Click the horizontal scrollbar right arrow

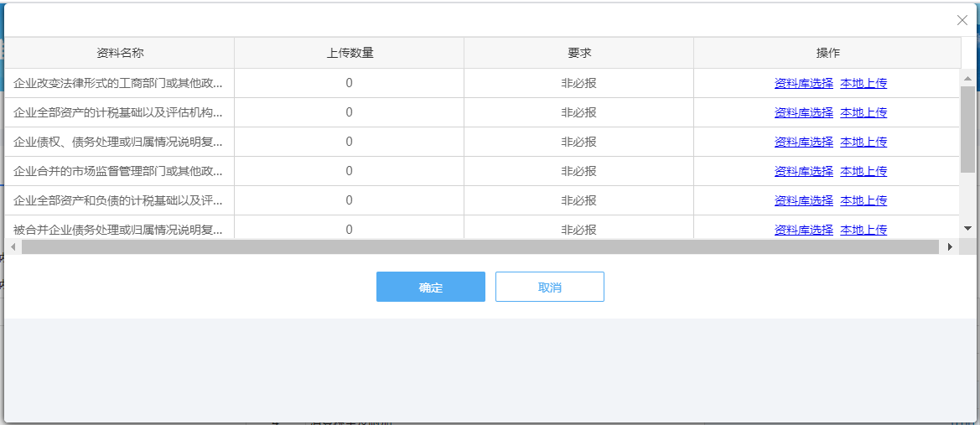[950, 247]
